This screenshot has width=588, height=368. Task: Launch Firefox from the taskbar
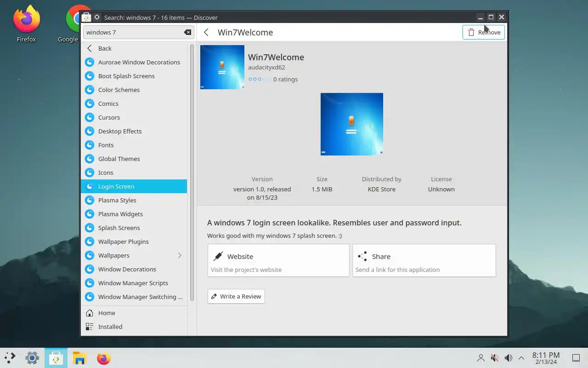[x=104, y=358]
